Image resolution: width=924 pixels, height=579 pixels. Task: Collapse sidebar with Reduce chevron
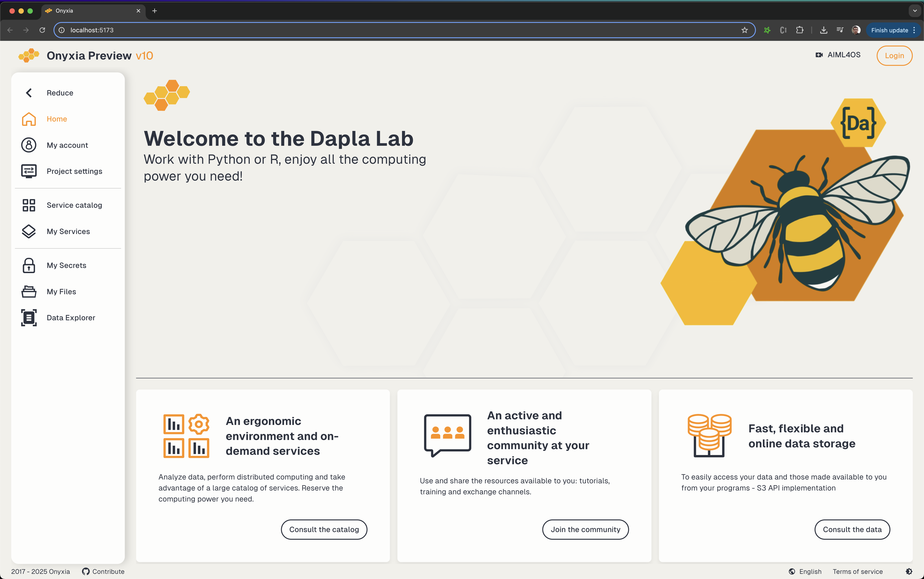click(29, 93)
